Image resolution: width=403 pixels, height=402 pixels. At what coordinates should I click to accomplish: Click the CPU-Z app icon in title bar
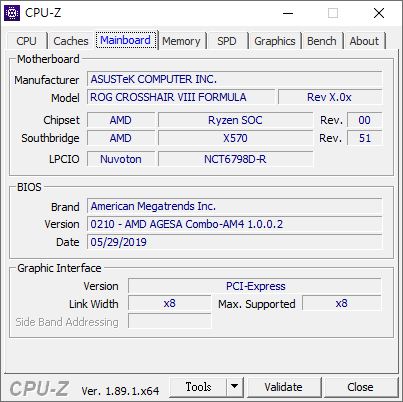pyautogui.click(x=12, y=13)
